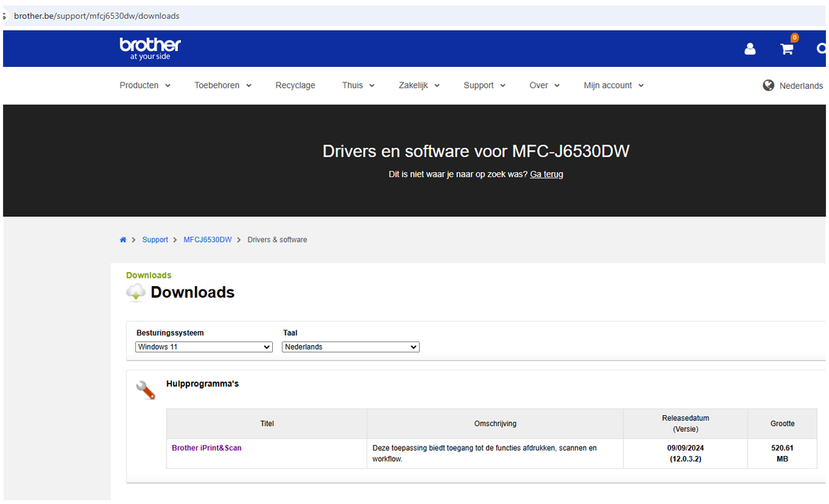Click the Grootte column header
This screenshot has height=504, width=829.
tap(782, 423)
